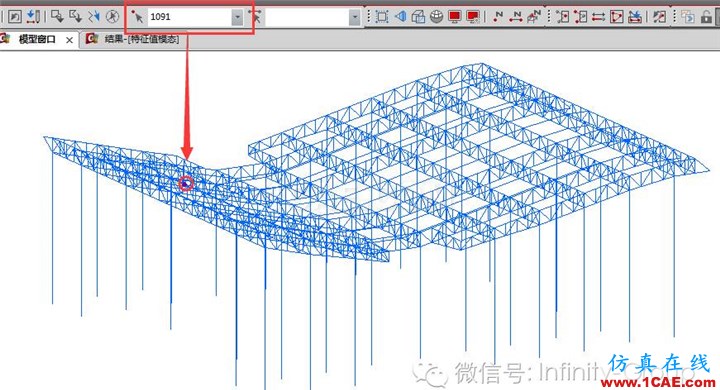Click the undo-arrow box icon at toolbar start
The image size is (720, 390).
tap(15, 17)
